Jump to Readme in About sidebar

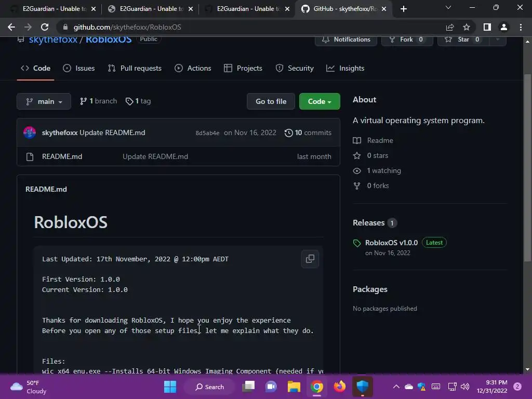coord(373,140)
